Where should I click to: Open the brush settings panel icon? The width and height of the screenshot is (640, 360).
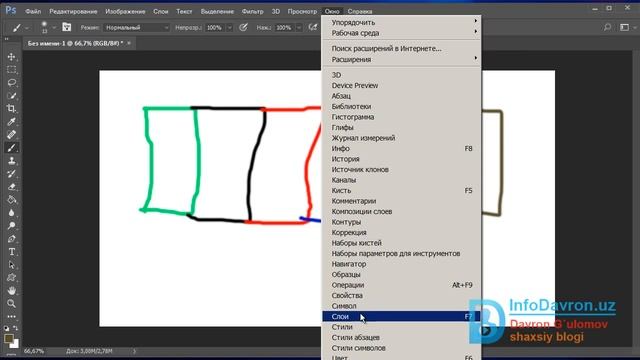coord(67,27)
